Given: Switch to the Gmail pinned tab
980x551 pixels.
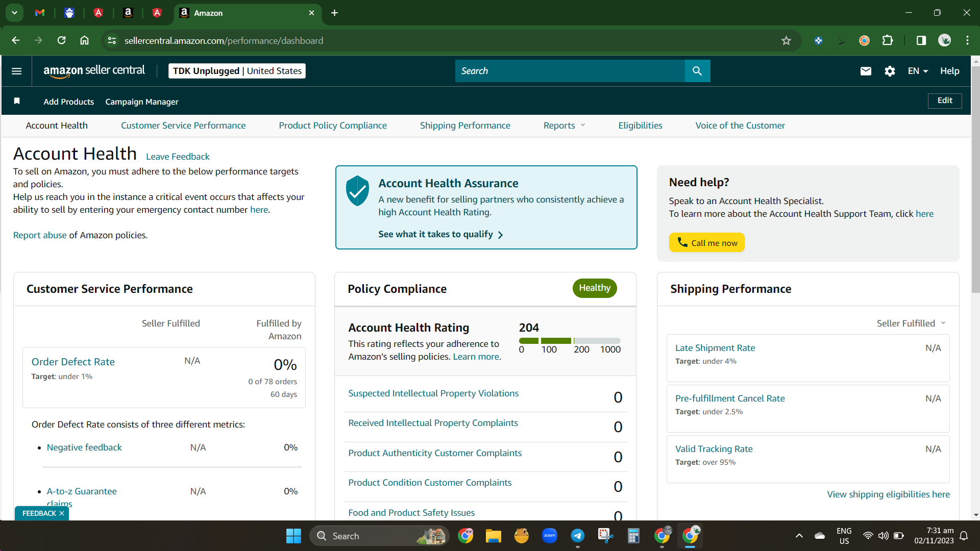Looking at the screenshot, I should (40, 13).
